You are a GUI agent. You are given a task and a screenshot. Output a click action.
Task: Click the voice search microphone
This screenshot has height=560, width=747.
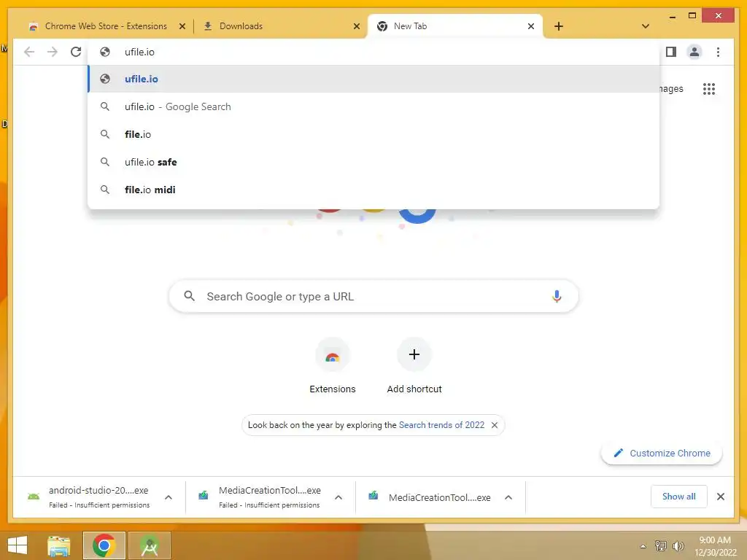coord(557,296)
